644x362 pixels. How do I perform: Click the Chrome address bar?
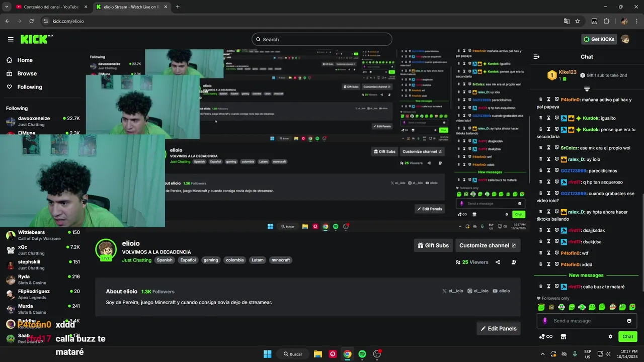point(302,21)
